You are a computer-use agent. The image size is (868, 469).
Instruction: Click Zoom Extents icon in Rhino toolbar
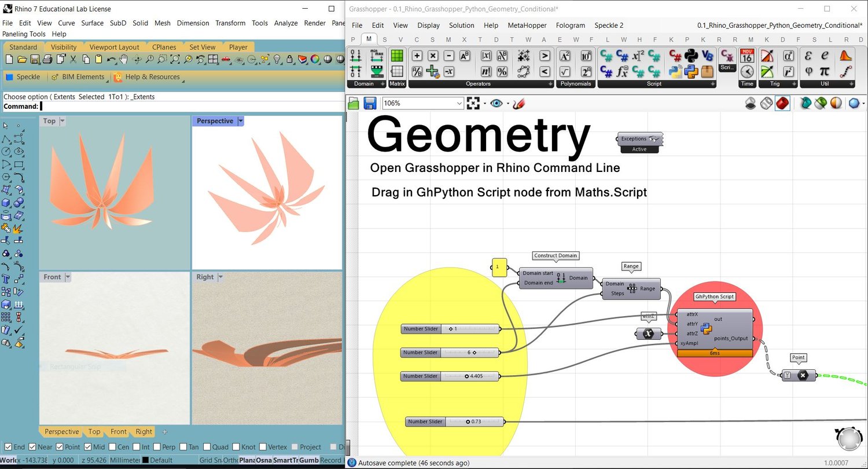coord(175,59)
